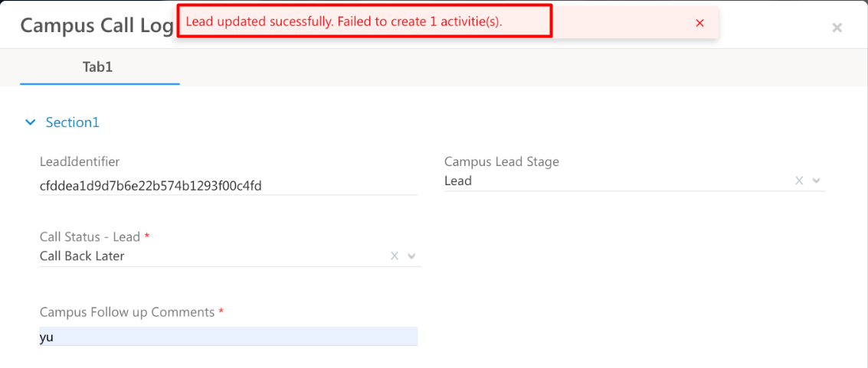Open the Campus Lead Stage value field

613,181
